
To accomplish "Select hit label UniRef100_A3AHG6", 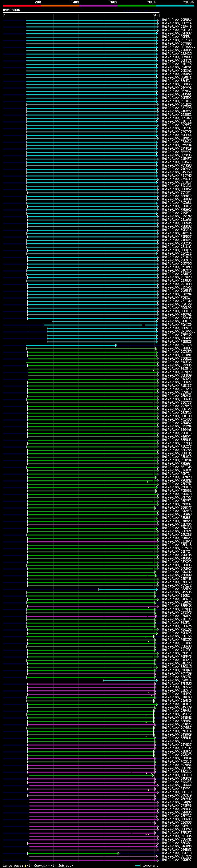I will click(x=177, y=84).
